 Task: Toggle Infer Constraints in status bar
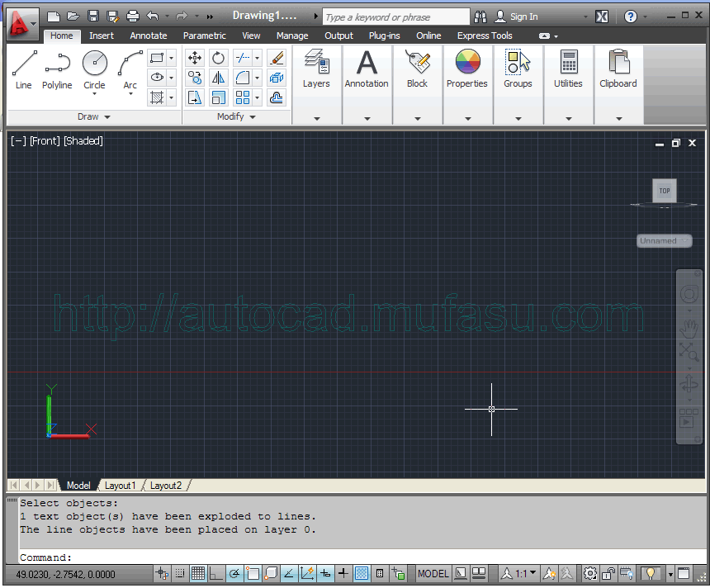(x=162, y=574)
